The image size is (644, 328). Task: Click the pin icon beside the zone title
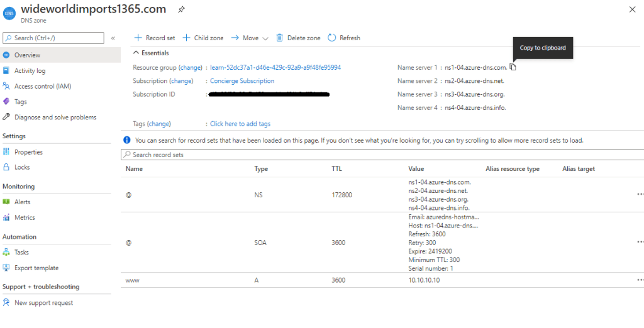pyautogui.click(x=181, y=9)
